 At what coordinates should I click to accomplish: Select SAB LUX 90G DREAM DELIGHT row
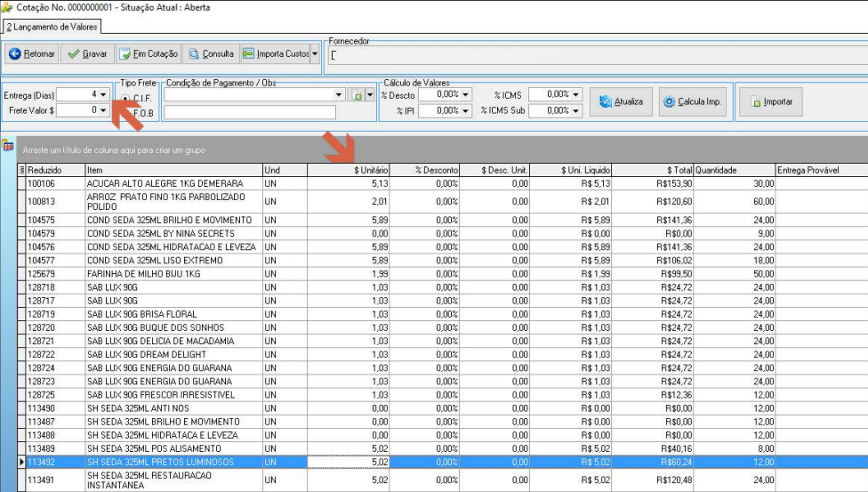(442, 354)
